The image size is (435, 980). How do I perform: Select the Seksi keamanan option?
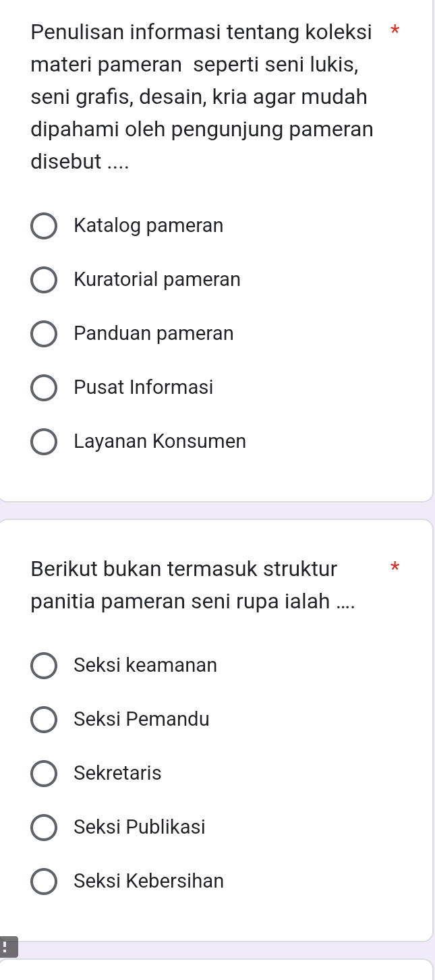tap(43, 665)
